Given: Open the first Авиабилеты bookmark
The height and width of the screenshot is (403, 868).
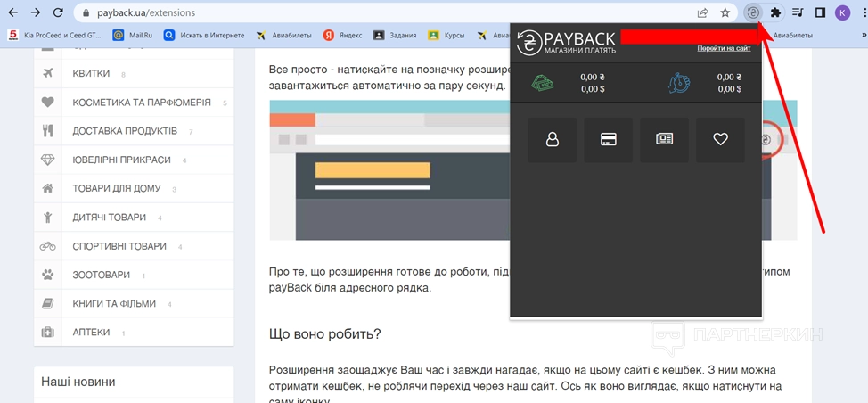Looking at the screenshot, I should click(x=283, y=35).
